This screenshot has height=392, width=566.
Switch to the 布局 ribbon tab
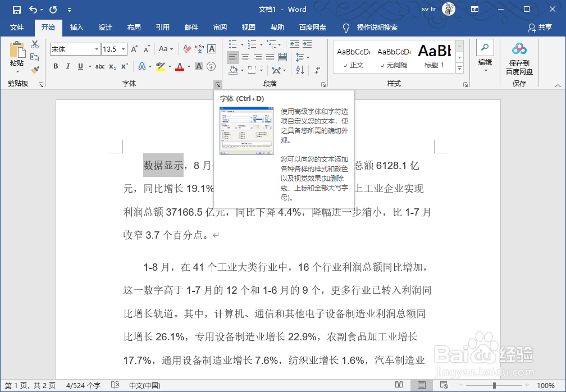(134, 28)
